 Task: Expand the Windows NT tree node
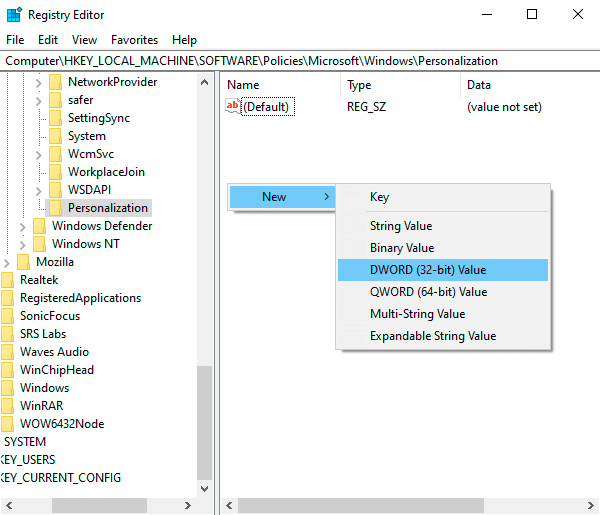click(22, 244)
